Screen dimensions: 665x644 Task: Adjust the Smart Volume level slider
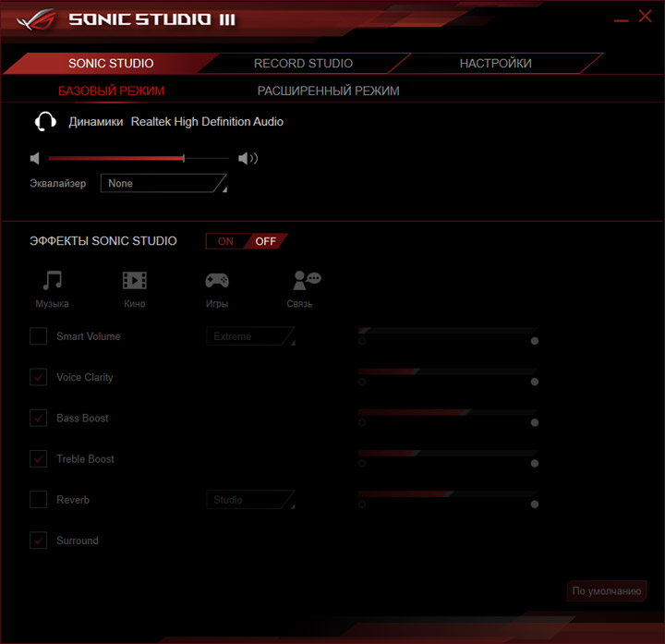coord(448,331)
